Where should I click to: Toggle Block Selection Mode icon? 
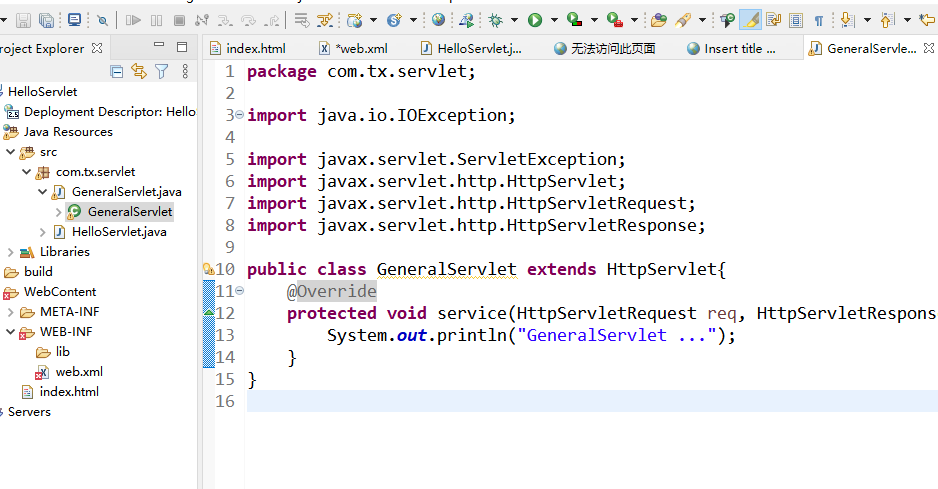pyautogui.click(x=796, y=21)
